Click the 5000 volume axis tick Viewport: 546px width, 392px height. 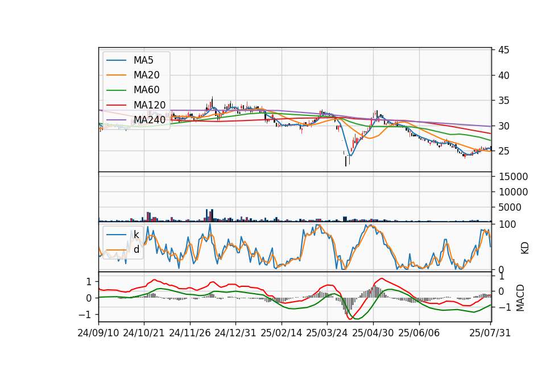click(x=510, y=207)
